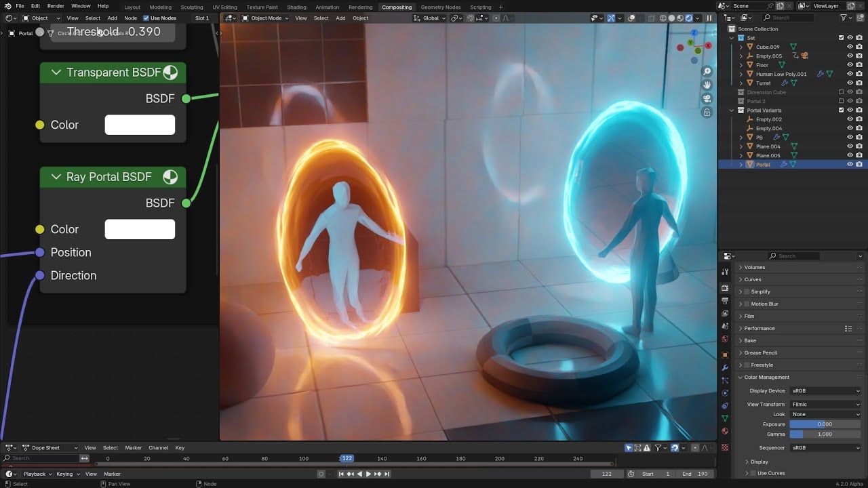The image size is (868, 488).
Task: Open the Render properties tab
Action: click(725, 288)
